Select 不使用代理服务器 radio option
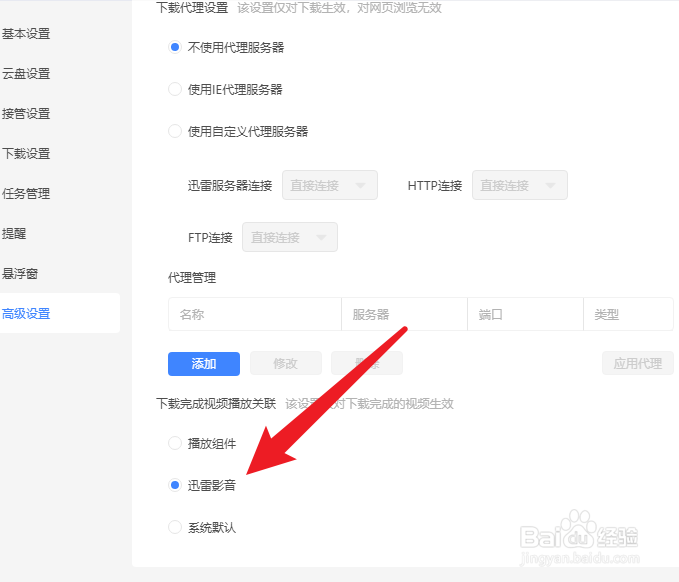The width and height of the screenshot is (679, 582). click(x=175, y=47)
